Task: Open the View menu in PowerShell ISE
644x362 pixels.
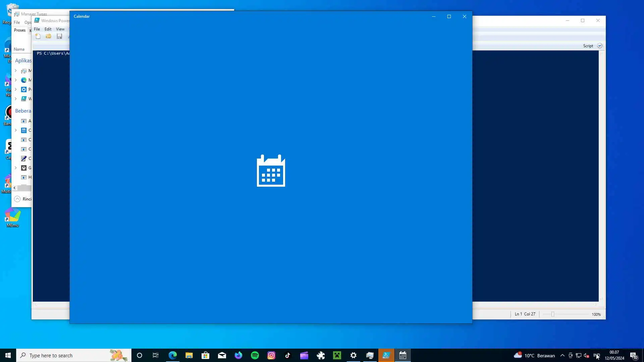Action: [x=60, y=29]
